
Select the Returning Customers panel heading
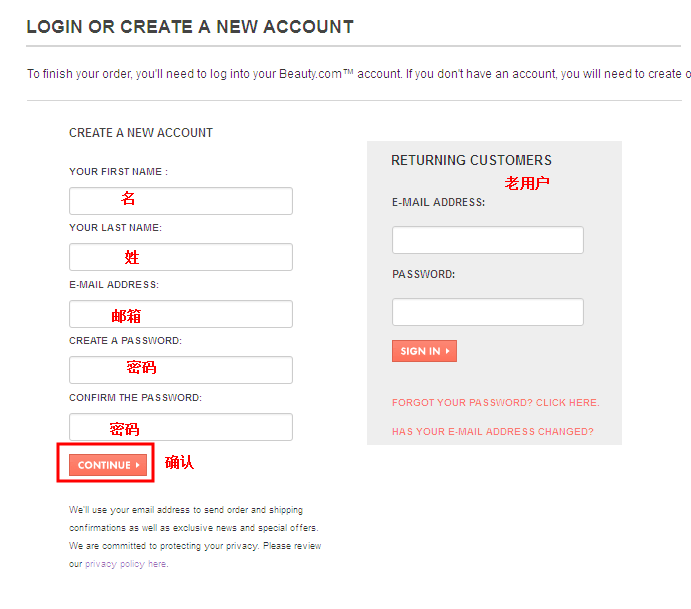click(x=471, y=160)
